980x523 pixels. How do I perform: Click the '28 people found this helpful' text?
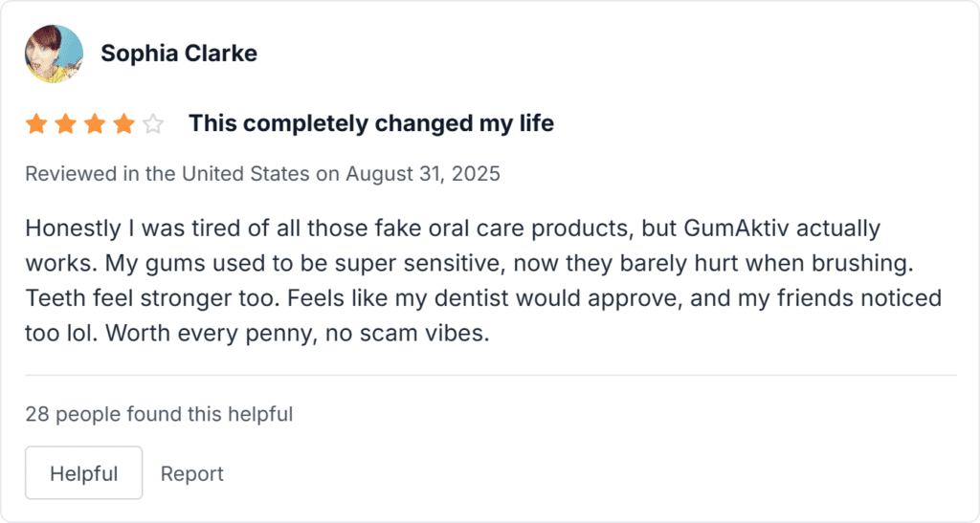(159, 414)
